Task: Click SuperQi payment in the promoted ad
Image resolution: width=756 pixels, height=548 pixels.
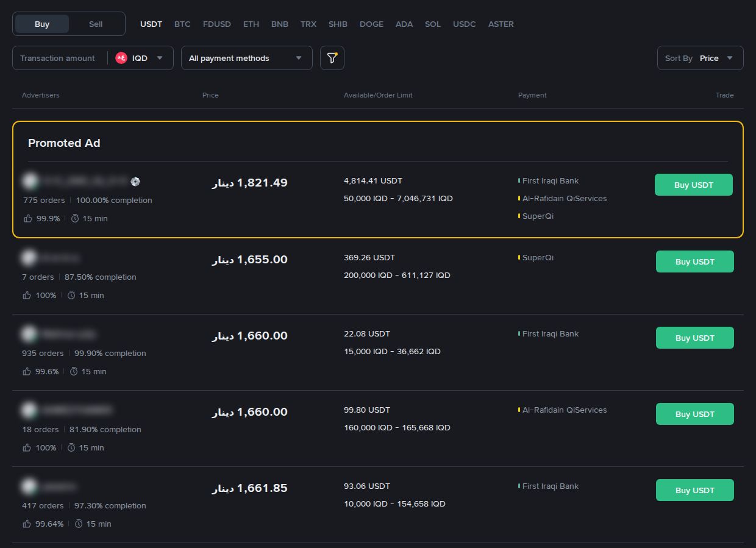Action: point(538,216)
